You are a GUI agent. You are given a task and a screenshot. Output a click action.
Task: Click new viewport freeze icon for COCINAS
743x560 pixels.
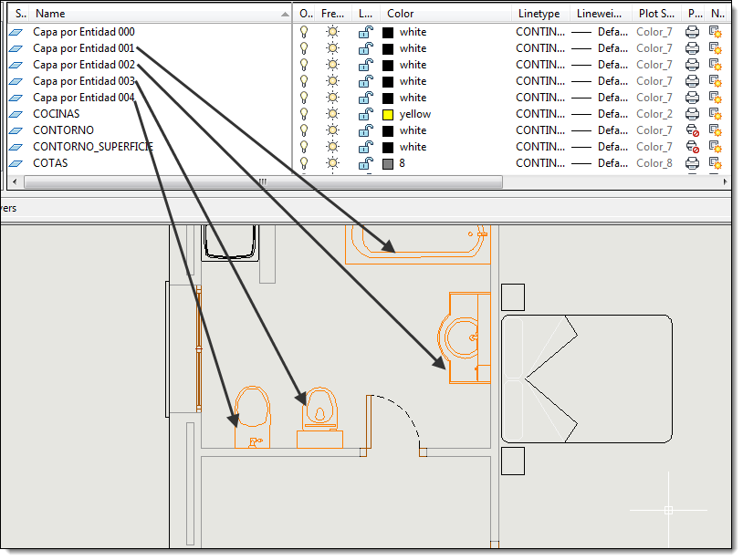point(715,114)
